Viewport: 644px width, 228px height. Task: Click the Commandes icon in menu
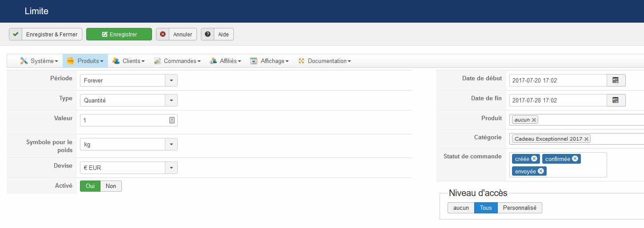(x=157, y=61)
